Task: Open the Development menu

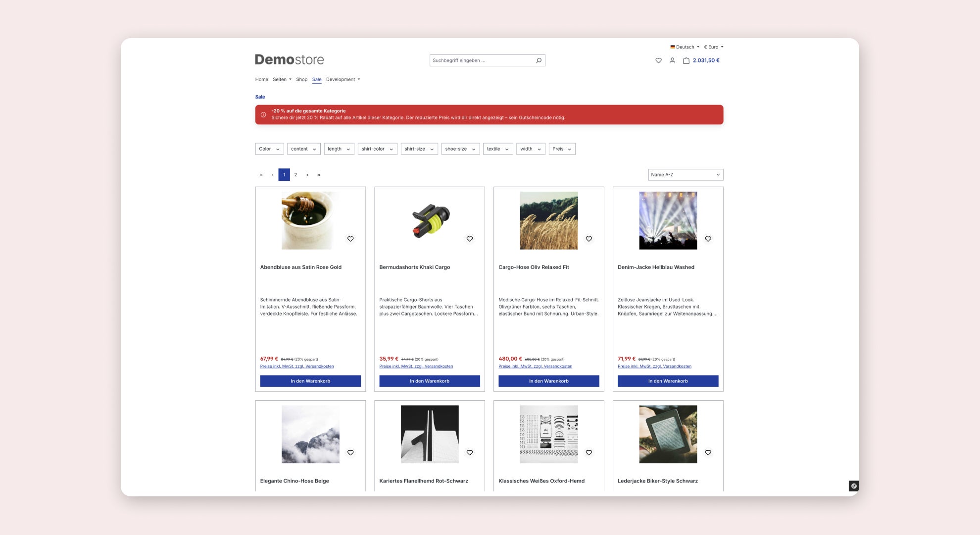Action: pyautogui.click(x=343, y=79)
